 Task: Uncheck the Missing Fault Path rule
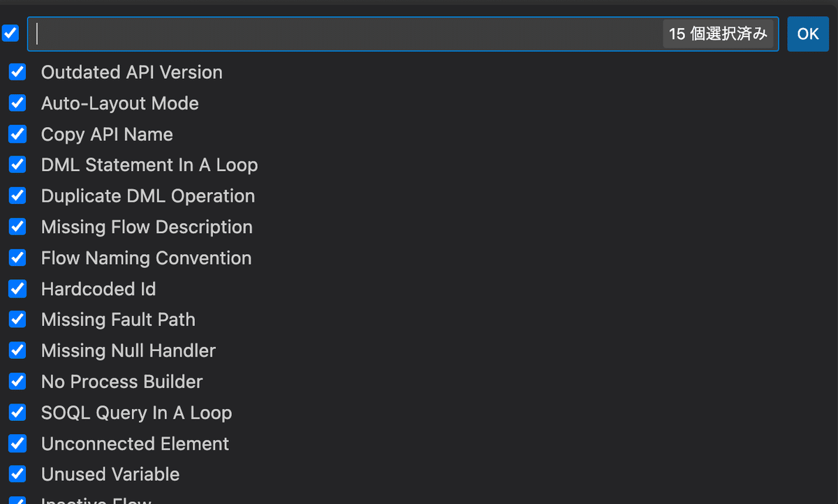click(x=17, y=319)
